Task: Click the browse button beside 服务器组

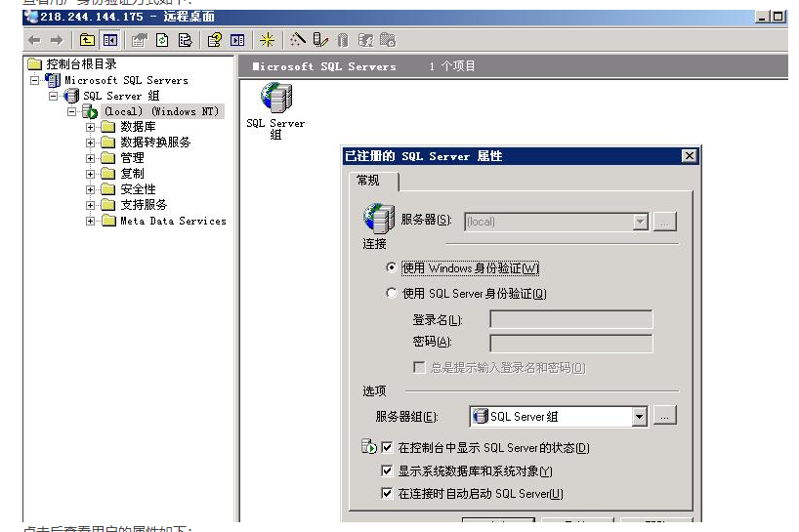Action: point(665,417)
